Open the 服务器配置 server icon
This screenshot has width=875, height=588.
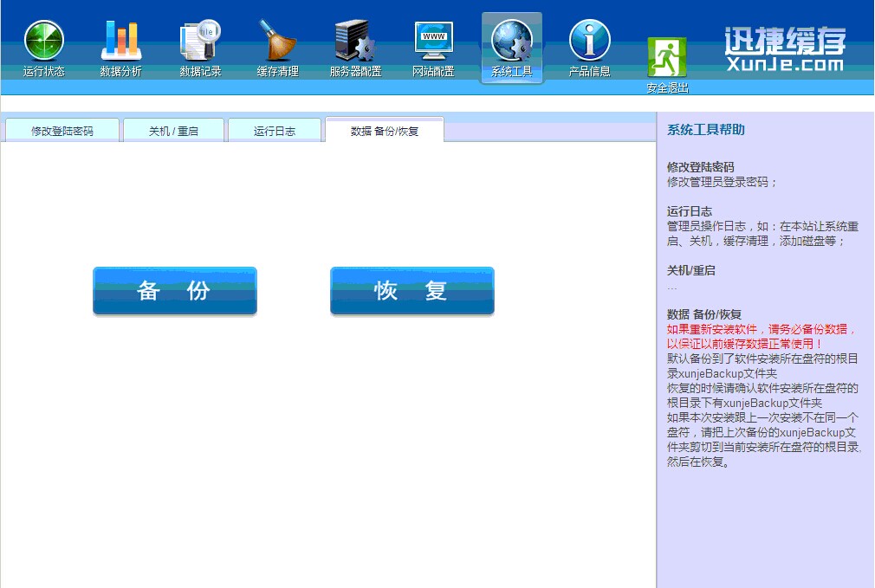(x=355, y=40)
